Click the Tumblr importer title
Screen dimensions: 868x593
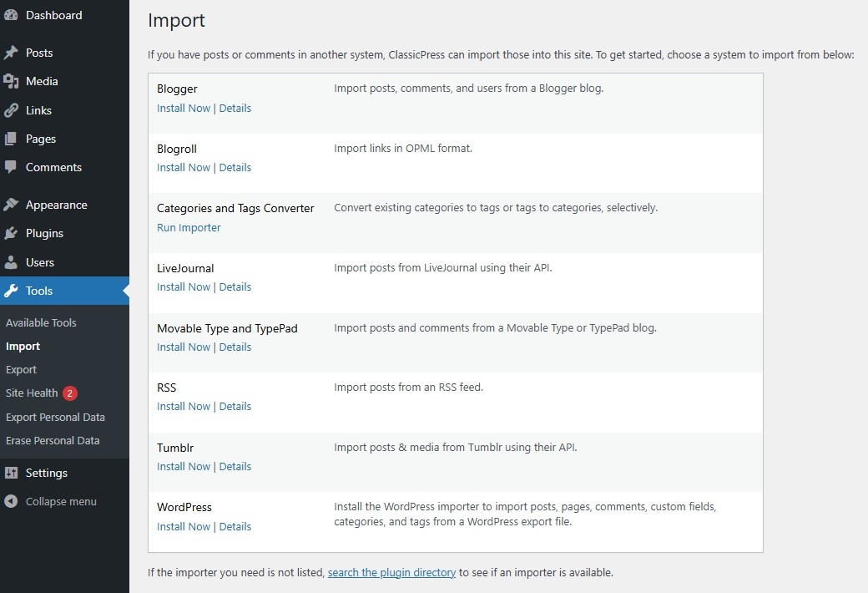pyautogui.click(x=175, y=448)
